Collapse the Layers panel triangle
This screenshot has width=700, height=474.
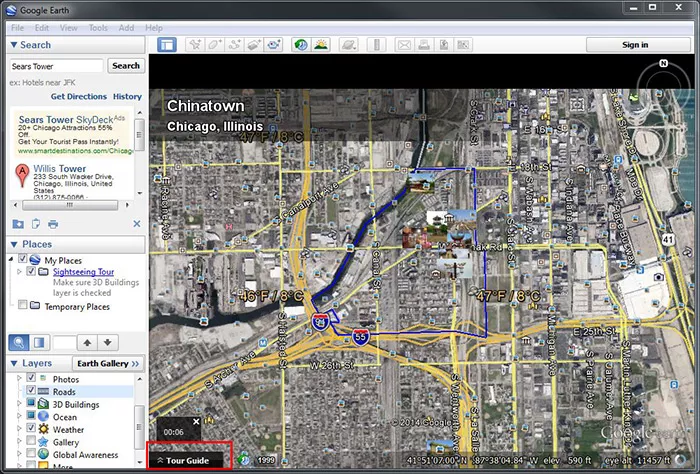14,363
